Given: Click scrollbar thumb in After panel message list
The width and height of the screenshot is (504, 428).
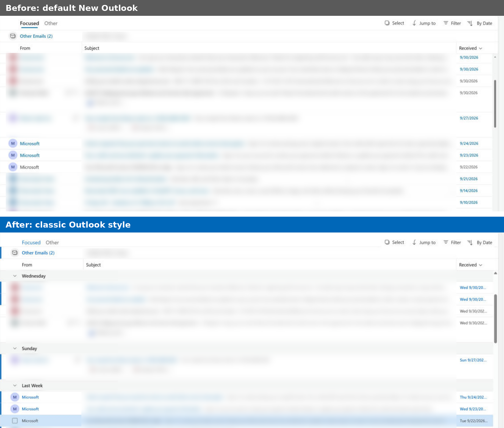Looking at the screenshot, I should click(x=495, y=319).
